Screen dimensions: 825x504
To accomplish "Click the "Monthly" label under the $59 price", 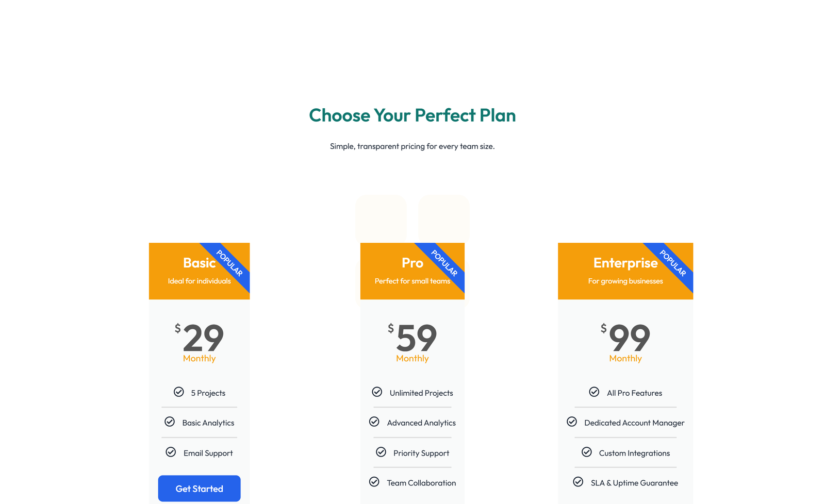I will pyautogui.click(x=412, y=358).
